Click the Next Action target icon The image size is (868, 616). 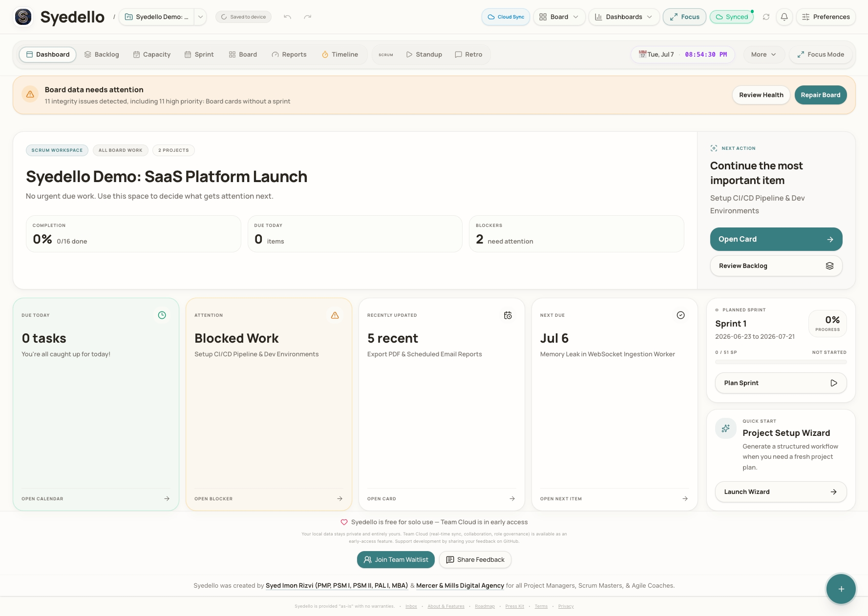click(x=714, y=148)
